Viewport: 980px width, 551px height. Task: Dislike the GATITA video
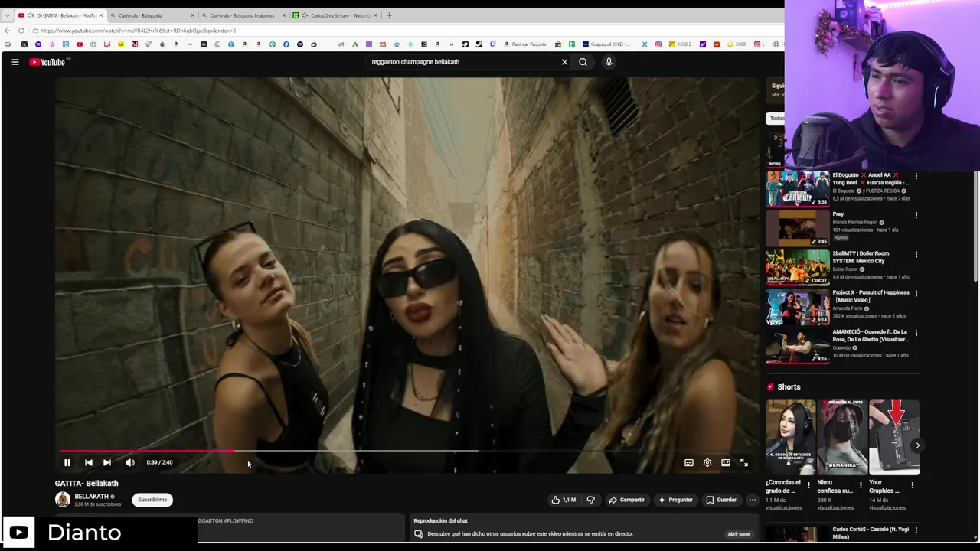[x=590, y=500]
